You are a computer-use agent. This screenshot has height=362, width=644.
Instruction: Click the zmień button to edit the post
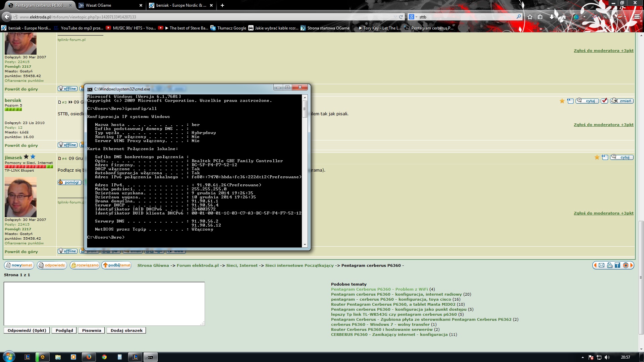[622, 101]
